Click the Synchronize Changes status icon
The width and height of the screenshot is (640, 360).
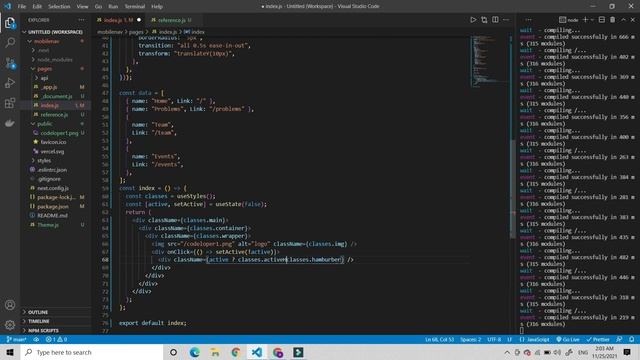[x=36, y=339]
